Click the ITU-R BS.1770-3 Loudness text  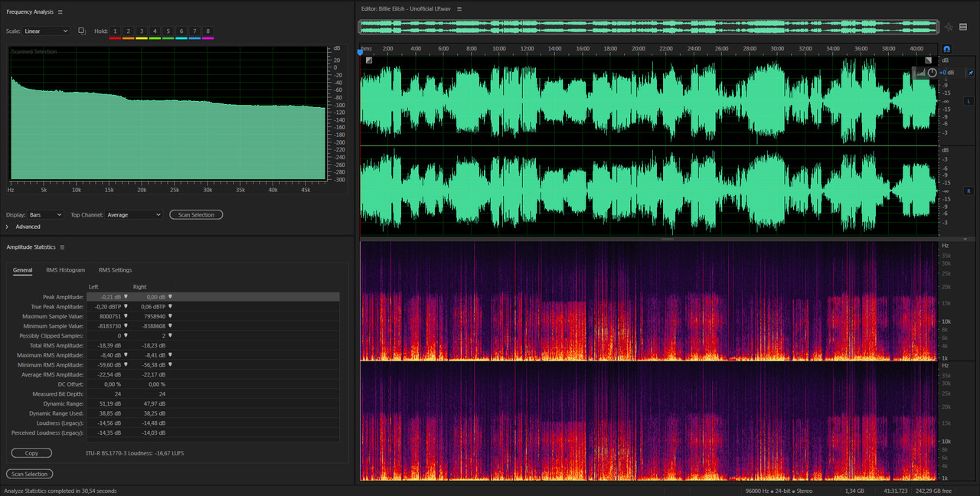coord(135,453)
